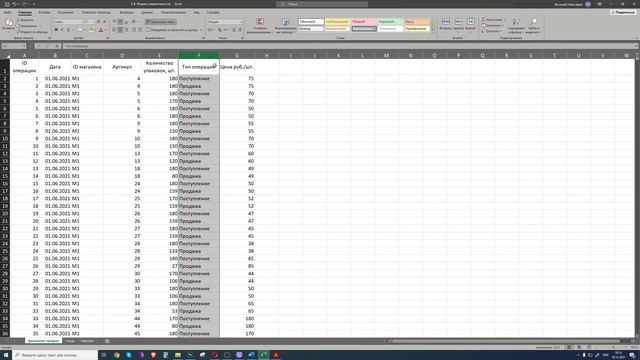Select header cell ID магазина
The height and width of the screenshot is (360, 640).
click(87, 67)
